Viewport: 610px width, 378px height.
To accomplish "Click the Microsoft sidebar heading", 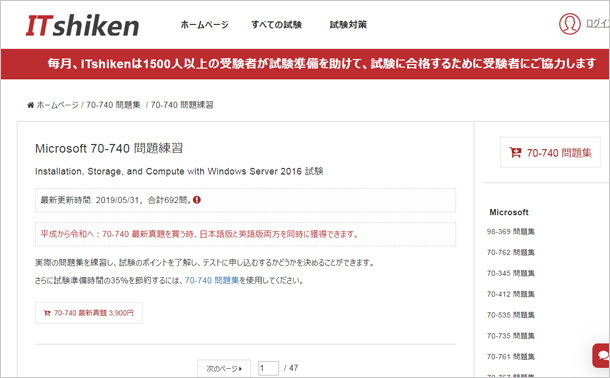I will point(509,212).
